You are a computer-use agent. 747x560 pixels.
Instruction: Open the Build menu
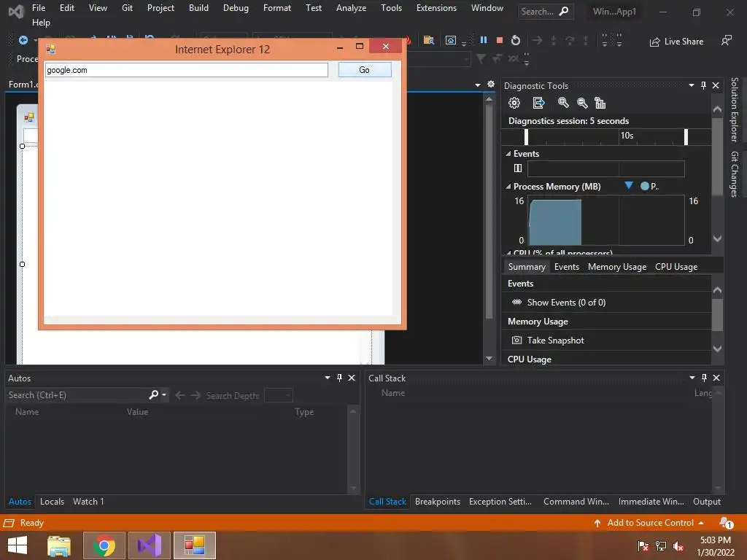(198, 8)
